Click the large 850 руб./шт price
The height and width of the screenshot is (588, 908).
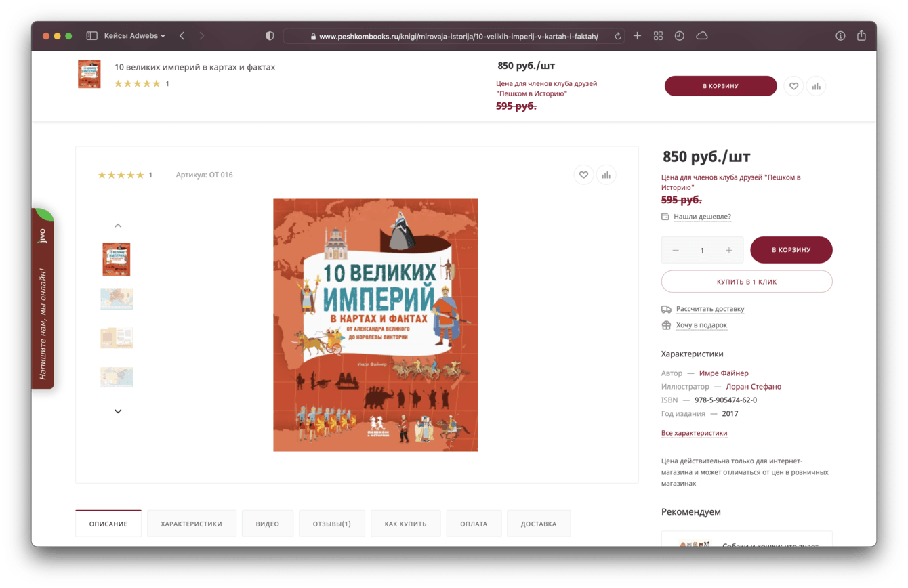pos(707,156)
